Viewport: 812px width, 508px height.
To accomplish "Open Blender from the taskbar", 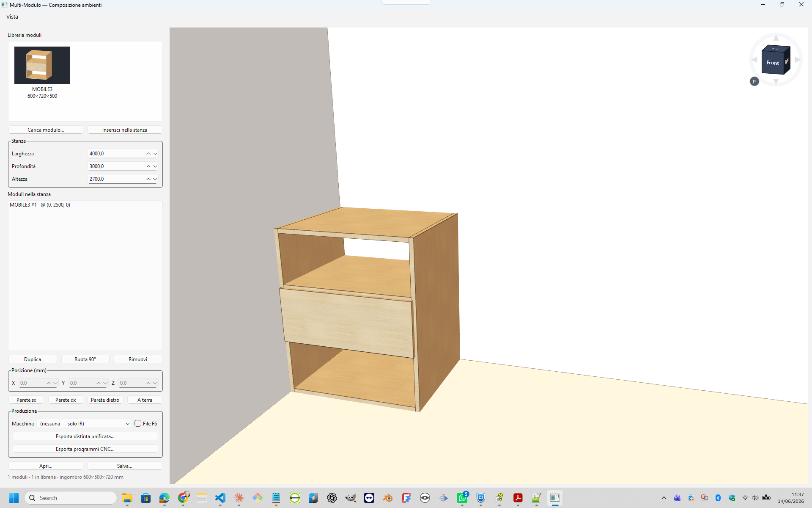I will [x=388, y=498].
